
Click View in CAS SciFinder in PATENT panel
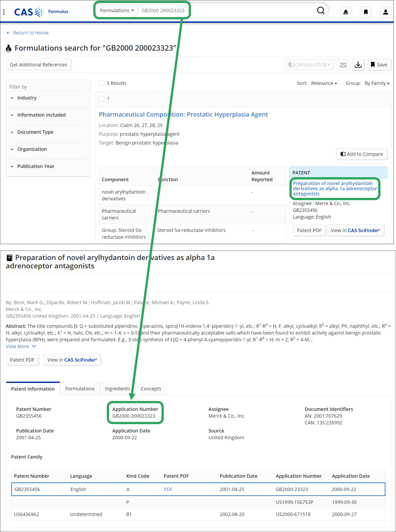tap(355, 231)
